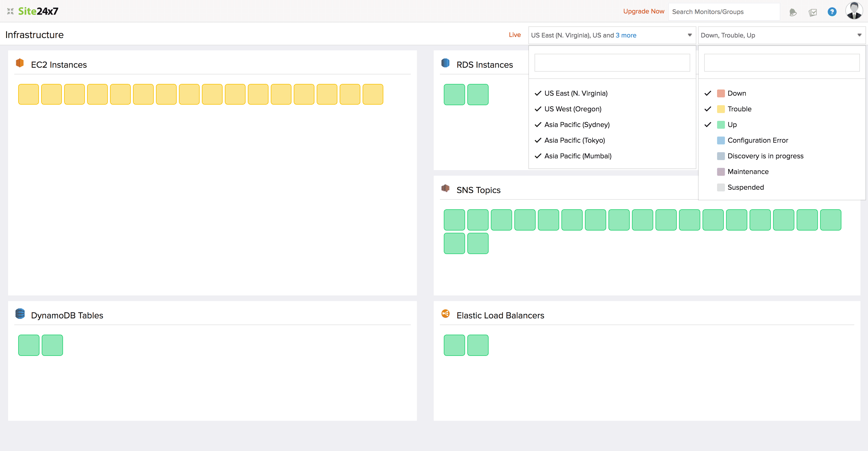
Task: Click the DynamoDB Tables database icon
Action: click(x=20, y=314)
